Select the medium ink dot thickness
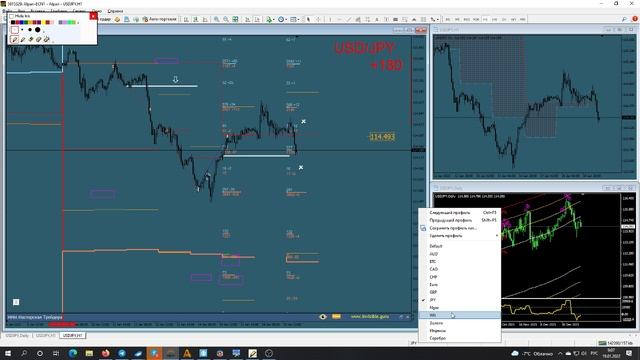This screenshot has height=360, width=640. (x=30, y=30)
